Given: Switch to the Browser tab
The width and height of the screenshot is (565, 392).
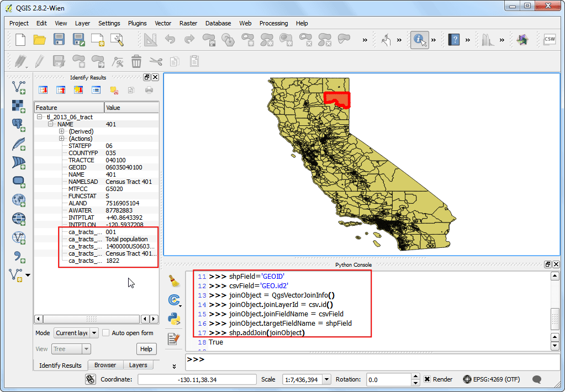Looking at the screenshot, I should 105,365.
